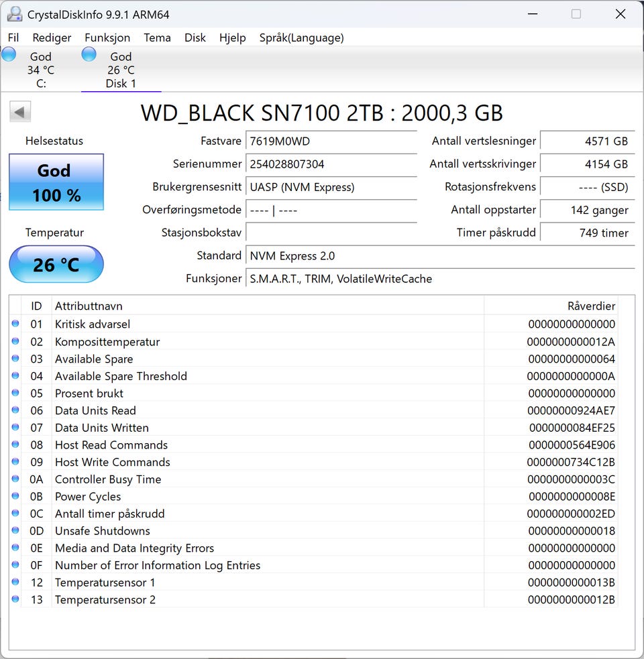This screenshot has width=644, height=659.
Task: Select status dot of Temperatursensor 1 row
Action: point(15,583)
